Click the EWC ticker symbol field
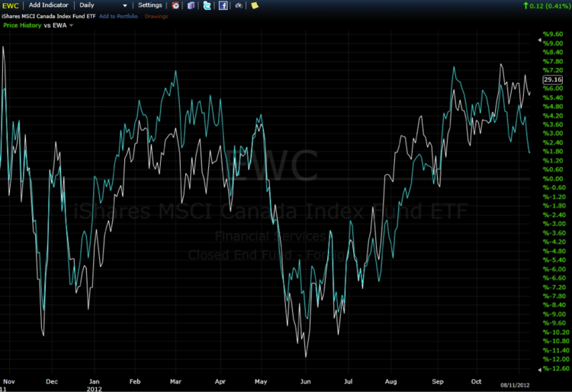This screenshot has width=572, height=392. click(11, 5)
